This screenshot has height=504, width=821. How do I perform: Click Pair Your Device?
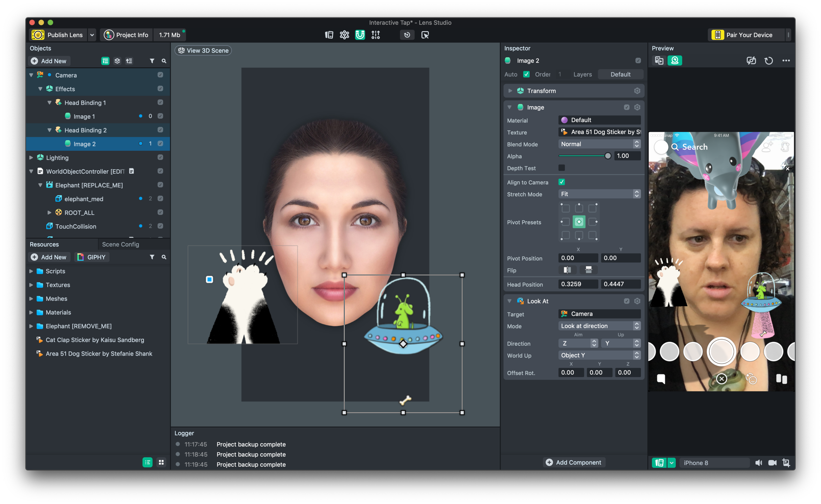746,35
